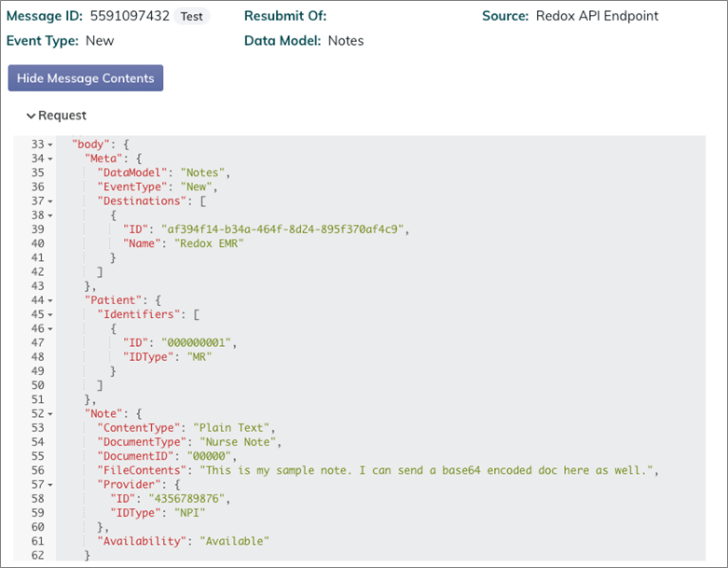This screenshot has height=568, width=728.
Task: Collapse the "Note" fold arrow at line 52
Action: point(50,414)
